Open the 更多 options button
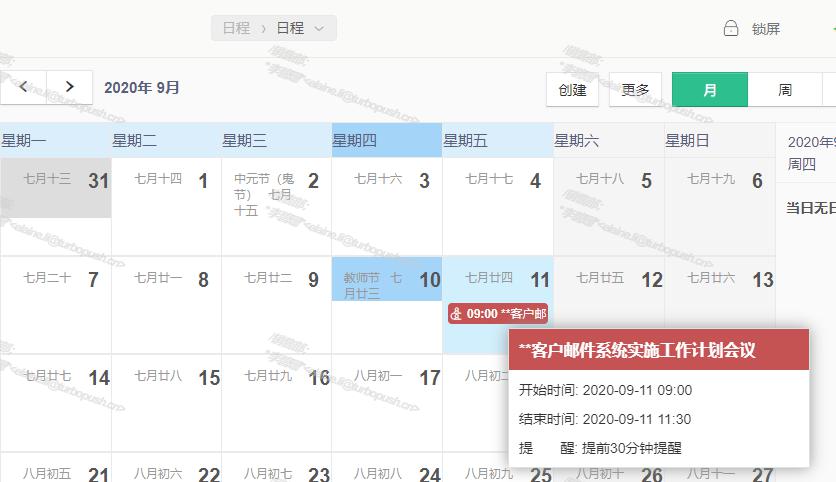 point(635,90)
